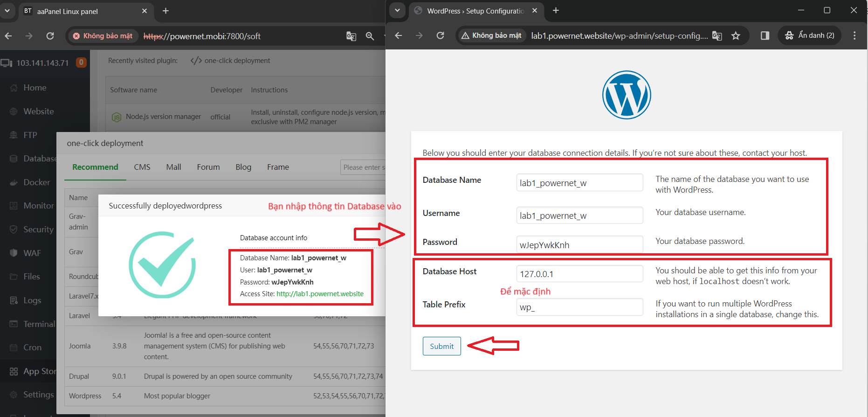The width and height of the screenshot is (868, 417).
Task: Open the lab1.powernet.website access site link
Action: coord(320,294)
